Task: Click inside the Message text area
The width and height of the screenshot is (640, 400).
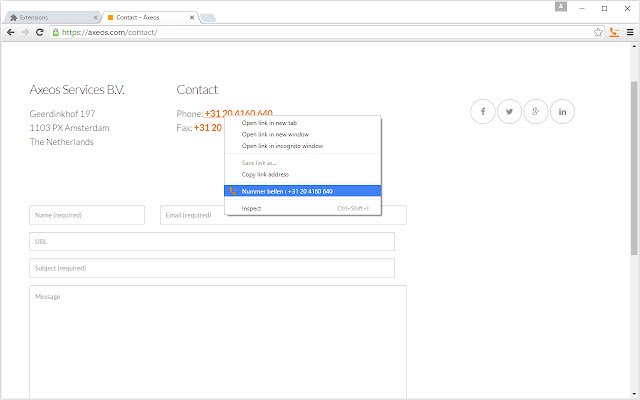Action: click(x=218, y=342)
